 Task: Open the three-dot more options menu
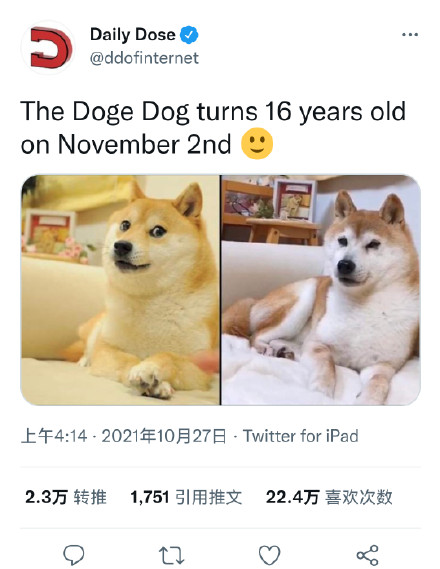tap(410, 35)
